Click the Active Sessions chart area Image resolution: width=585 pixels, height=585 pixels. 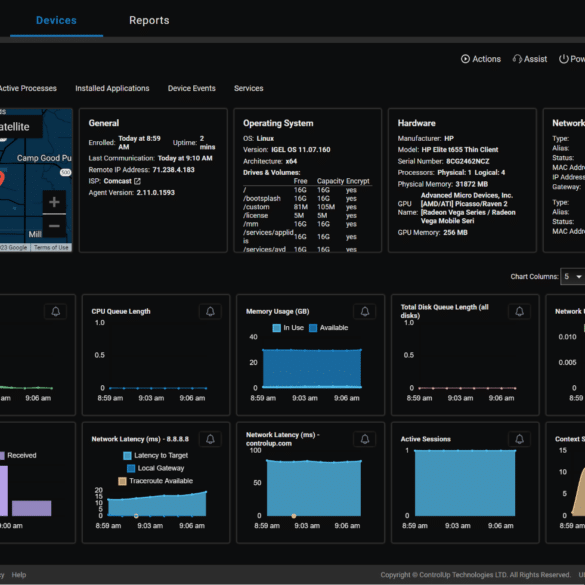[x=465, y=483]
